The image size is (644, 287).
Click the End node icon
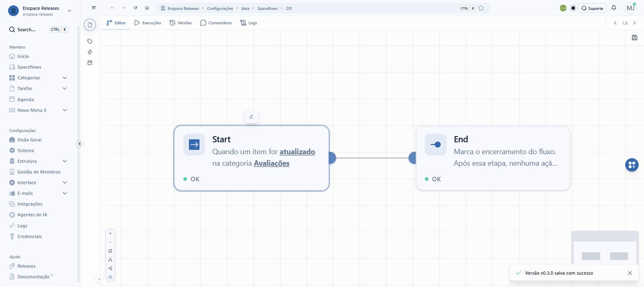click(436, 145)
